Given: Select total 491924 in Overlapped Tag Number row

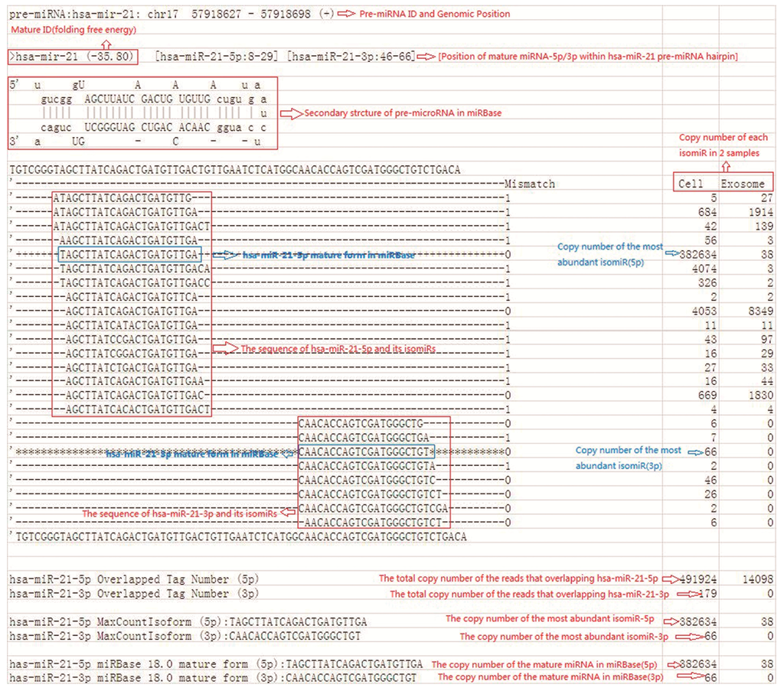Looking at the screenshot, I should 697,579.
